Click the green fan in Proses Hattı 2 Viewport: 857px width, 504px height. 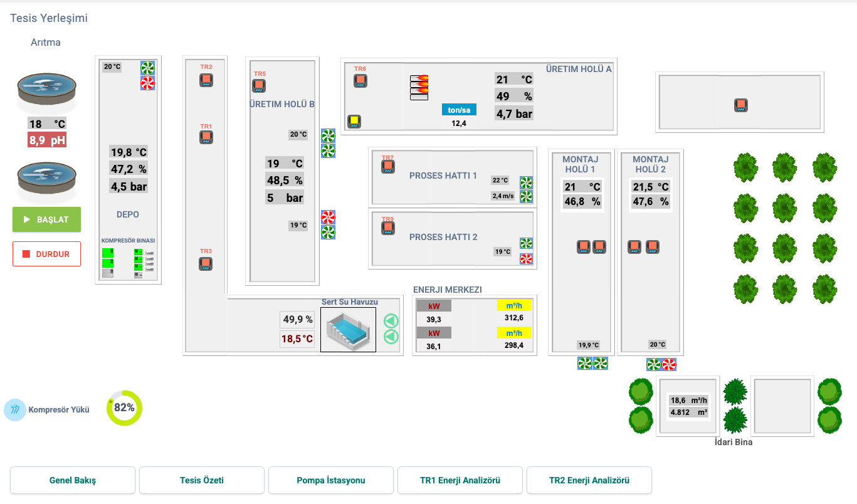click(x=527, y=244)
